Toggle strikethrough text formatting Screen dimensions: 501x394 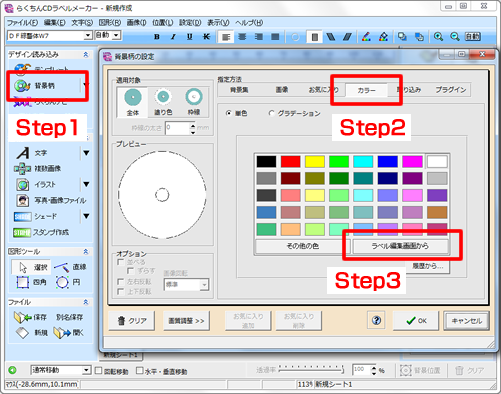(x=206, y=37)
